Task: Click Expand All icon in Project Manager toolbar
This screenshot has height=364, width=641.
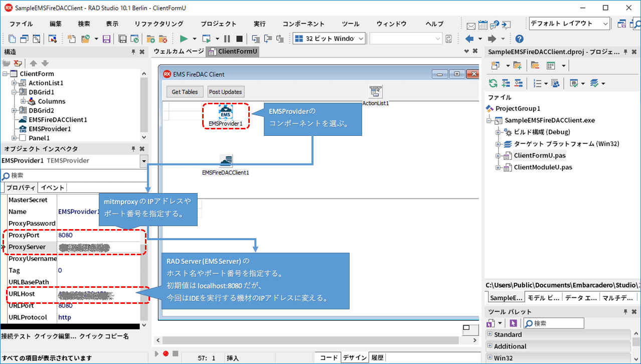Action: (x=506, y=83)
